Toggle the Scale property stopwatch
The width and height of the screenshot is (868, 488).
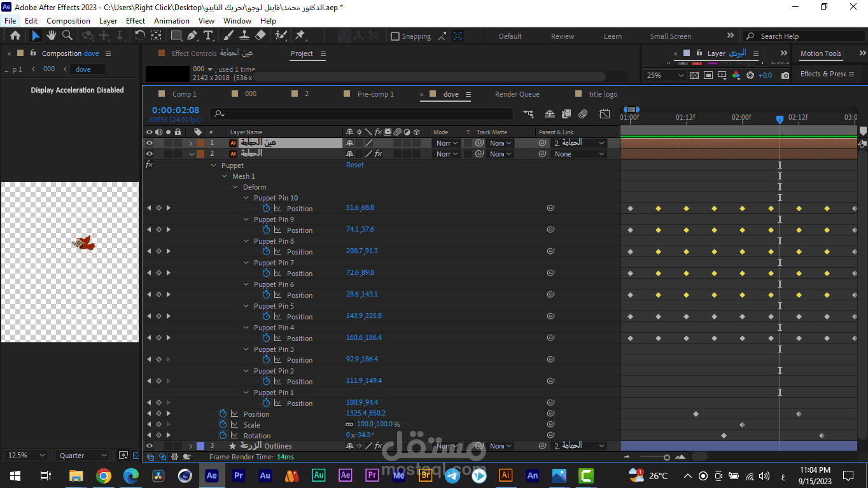pyautogui.click(x=223, y=424)
